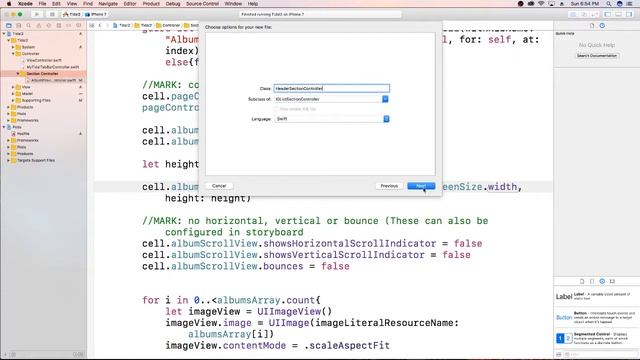Open the Project navigator tab icon
Image resolution: width=640 pixels, height=360 pixels.
9,25
